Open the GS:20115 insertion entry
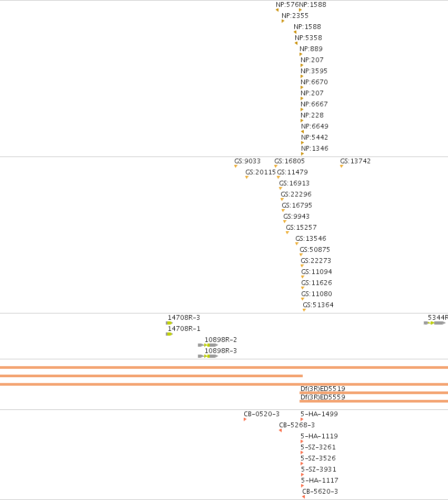Image resolution: width=448 pixels, height=500 pixels. (261, 172)
